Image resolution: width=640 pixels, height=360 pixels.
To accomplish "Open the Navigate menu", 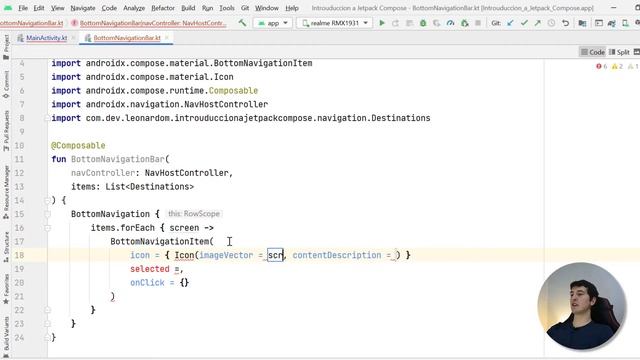I will tap(82, 8).
